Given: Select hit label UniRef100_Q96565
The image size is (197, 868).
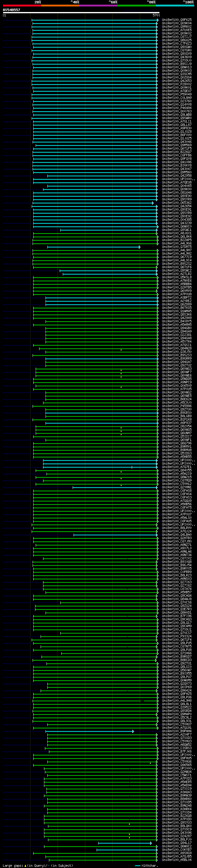Looking at the screenshot, I should click(177, 765).
